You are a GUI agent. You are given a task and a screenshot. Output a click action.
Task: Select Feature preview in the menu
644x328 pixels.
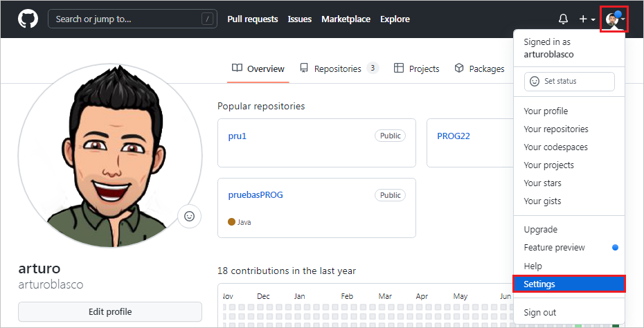coord(569,248)
